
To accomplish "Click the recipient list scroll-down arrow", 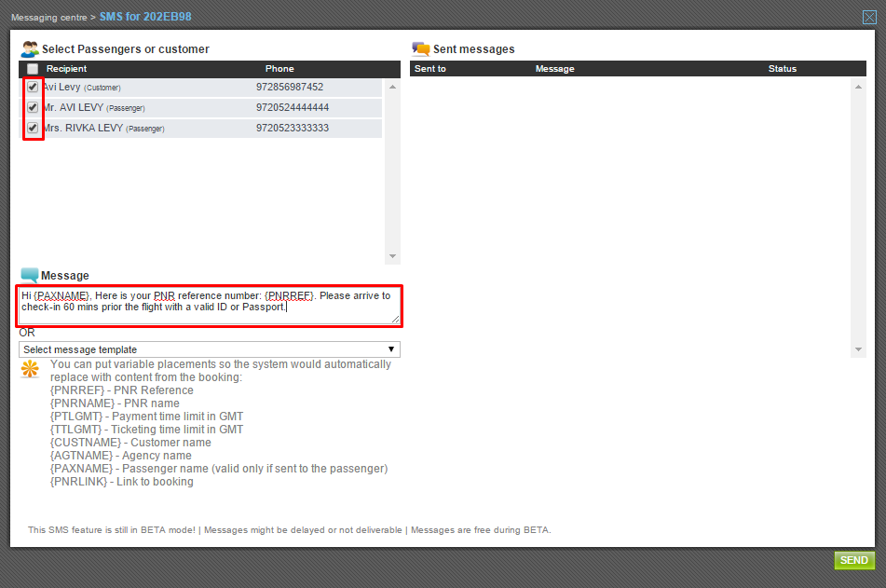I will (x=392, y=256).
